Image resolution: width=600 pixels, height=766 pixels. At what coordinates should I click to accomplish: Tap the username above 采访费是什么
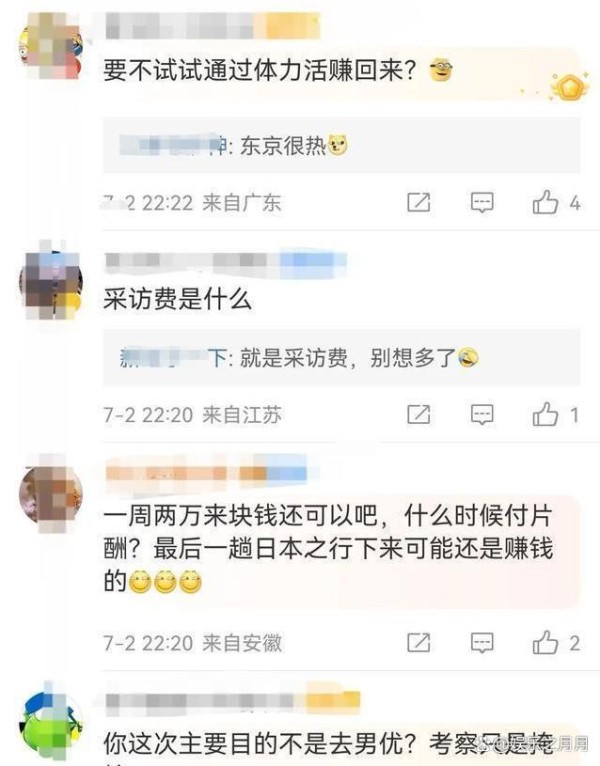coord(226,260)
